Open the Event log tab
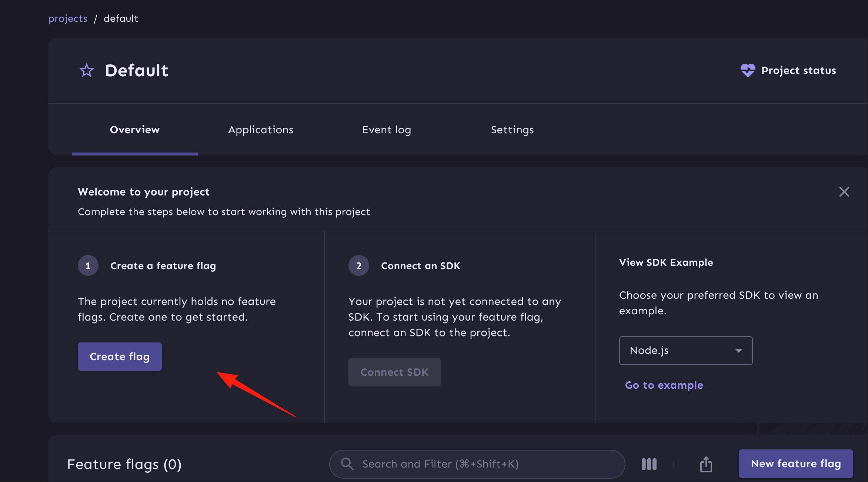Screen dimensions: 868x482 coord(386,130)
